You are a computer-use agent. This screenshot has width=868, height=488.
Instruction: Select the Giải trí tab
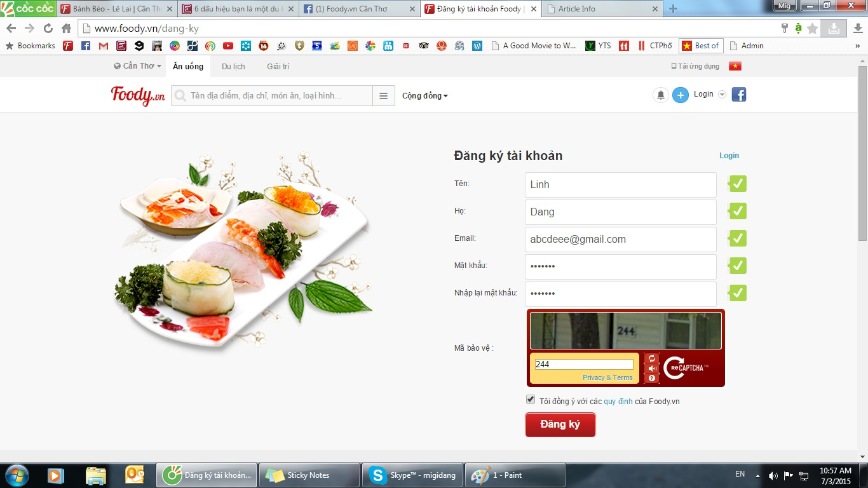(x=278, y=67)
